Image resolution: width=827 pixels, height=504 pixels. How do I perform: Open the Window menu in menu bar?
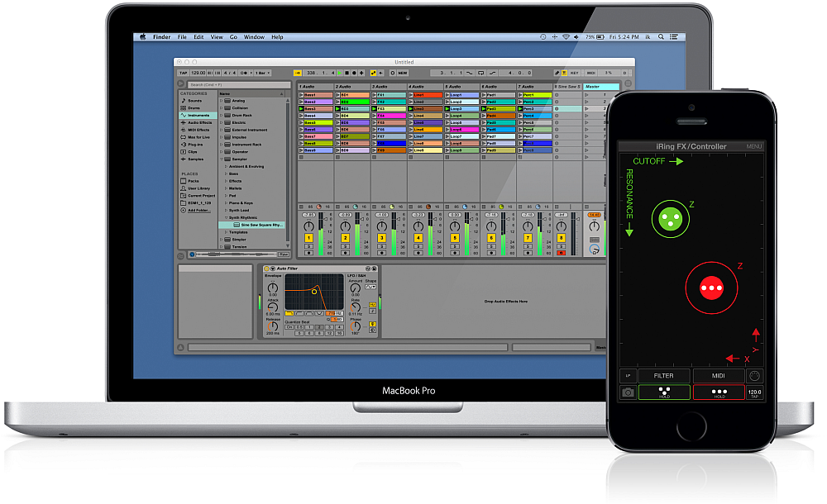[254, 37]
